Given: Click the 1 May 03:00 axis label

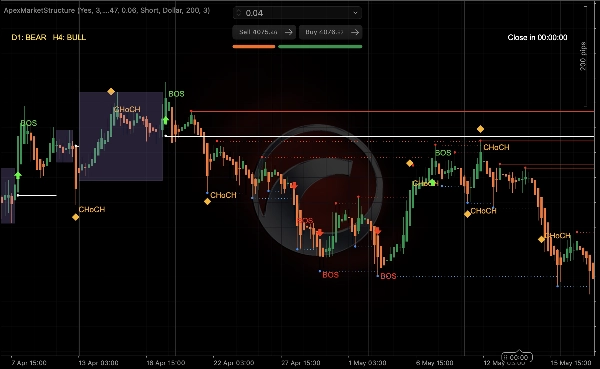Looking at the screenshot, I should tap(368, 362).
